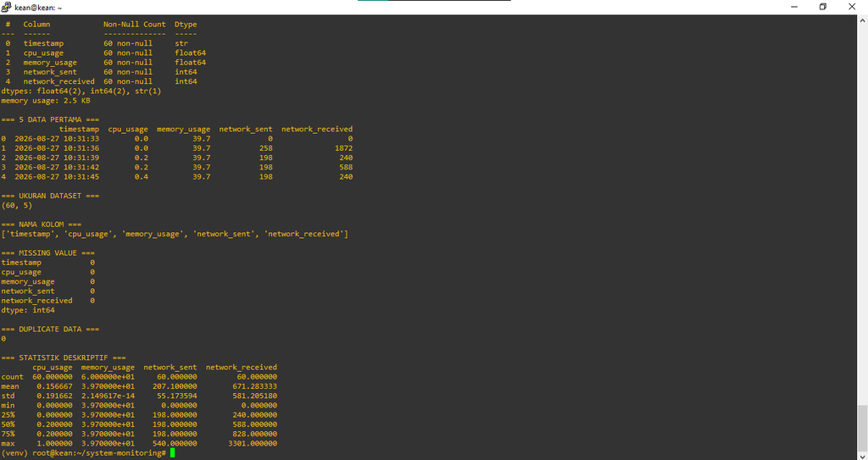Click the std cpu_usage value '0.191662'
The width and height of the screenshot is (868, 460).
[54, 396]
